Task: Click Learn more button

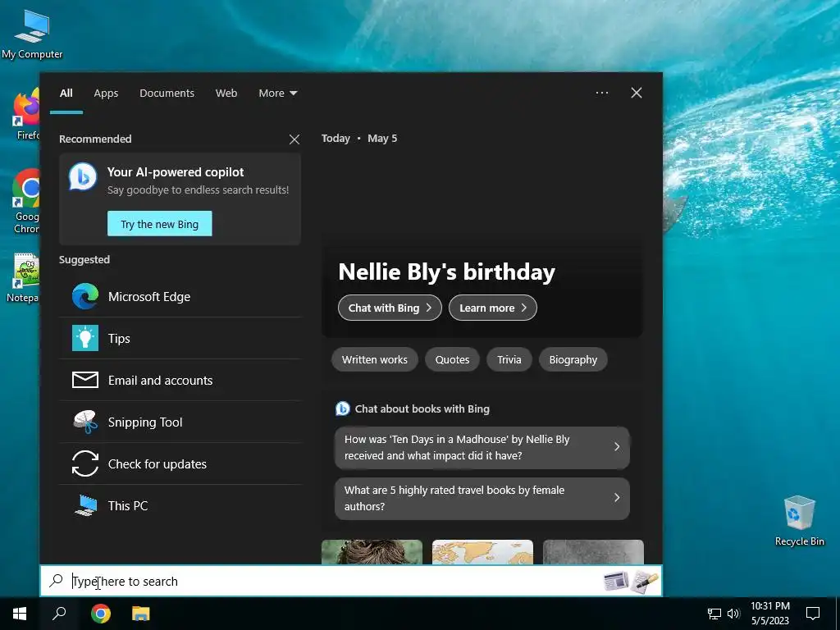Action: click(493, 308)
